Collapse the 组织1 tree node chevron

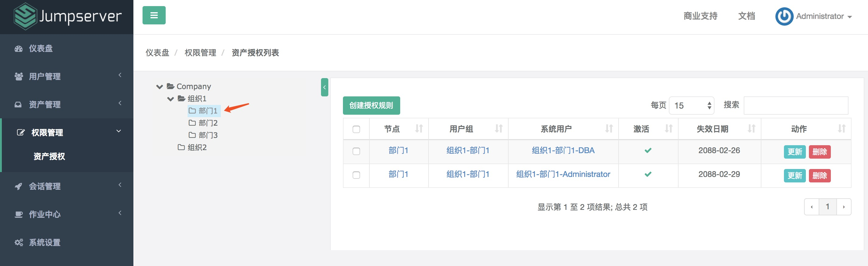coord(171,99)
